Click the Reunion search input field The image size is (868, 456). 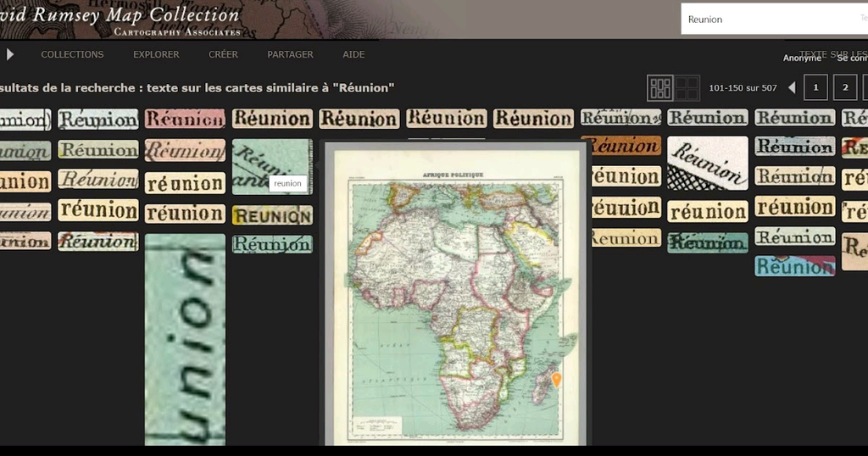[x=767, y=19]
